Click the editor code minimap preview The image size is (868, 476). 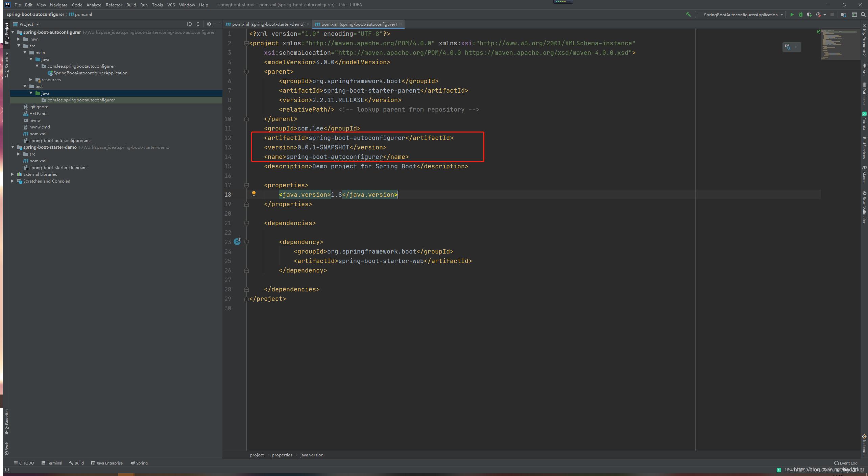[840, 44]
